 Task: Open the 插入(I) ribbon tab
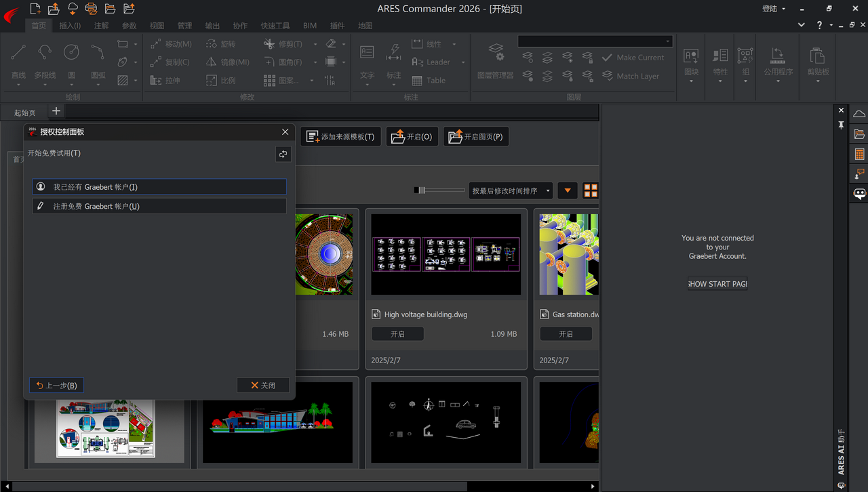tap(70, 26)
